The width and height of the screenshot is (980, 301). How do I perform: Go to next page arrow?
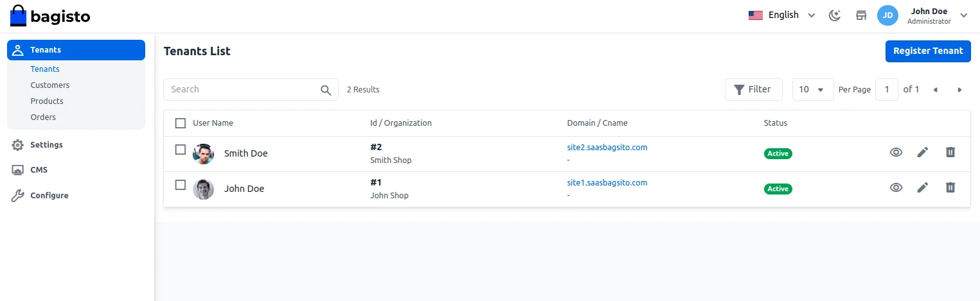point(959,90)
